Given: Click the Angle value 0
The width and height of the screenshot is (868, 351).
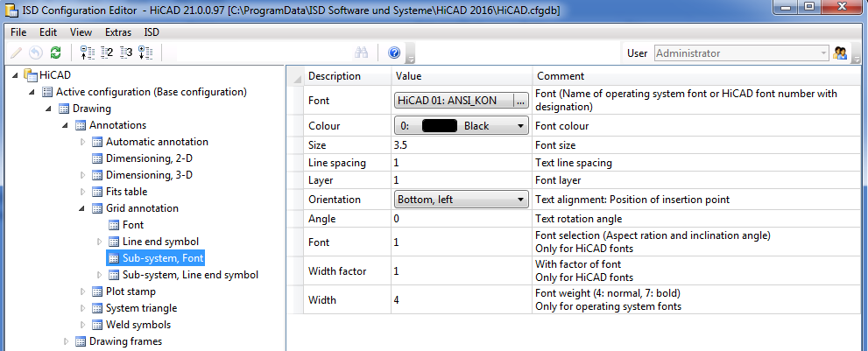Looking at the screenshot, I should (462, 219).
